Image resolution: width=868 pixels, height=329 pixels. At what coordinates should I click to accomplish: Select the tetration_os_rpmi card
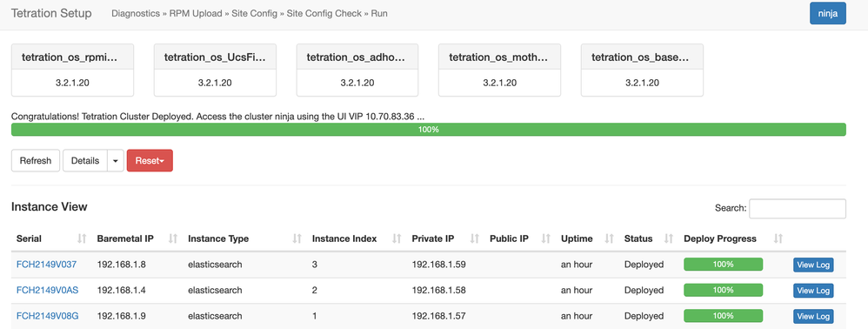coord(72,70)
